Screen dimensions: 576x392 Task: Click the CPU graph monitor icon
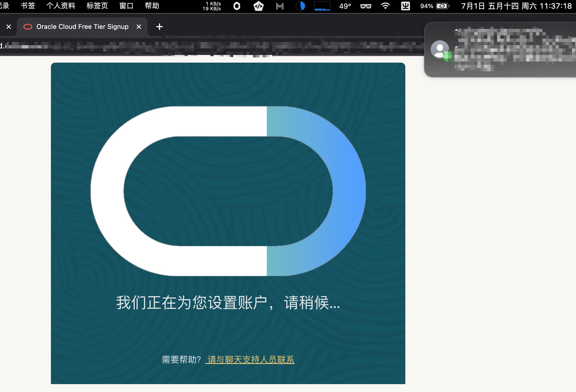point(322,6)
